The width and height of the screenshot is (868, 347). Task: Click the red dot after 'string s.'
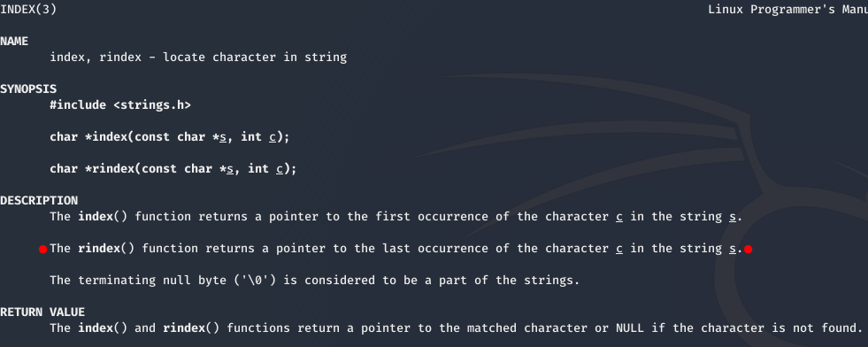coord(749,250)
